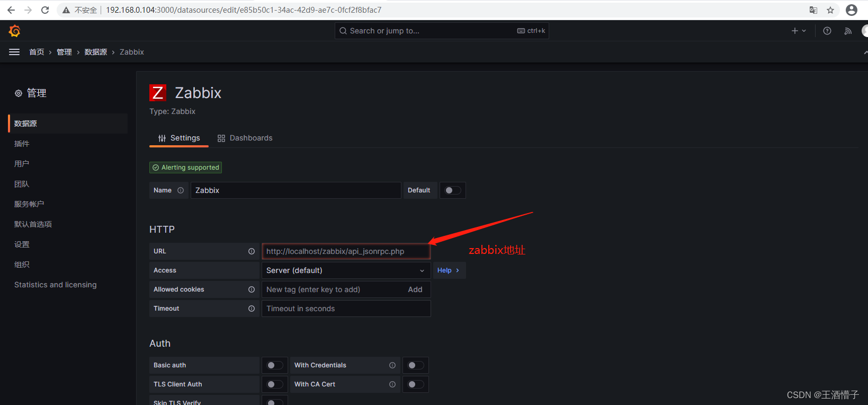Click the search magnifier icon

(x=343, y=31)
